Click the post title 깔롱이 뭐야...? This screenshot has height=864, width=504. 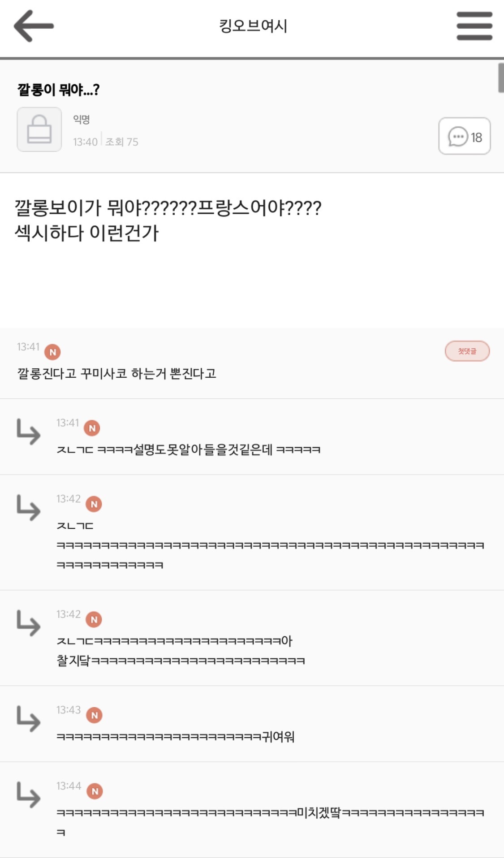58,90
